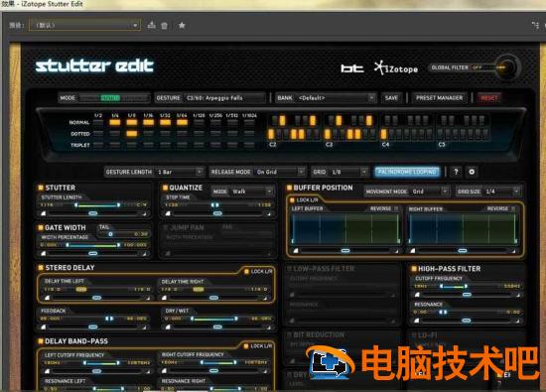Screen dimensions: 546x392
Task: Toggle the 1/2 Normal stutter length cell
Action: (98, 122)
